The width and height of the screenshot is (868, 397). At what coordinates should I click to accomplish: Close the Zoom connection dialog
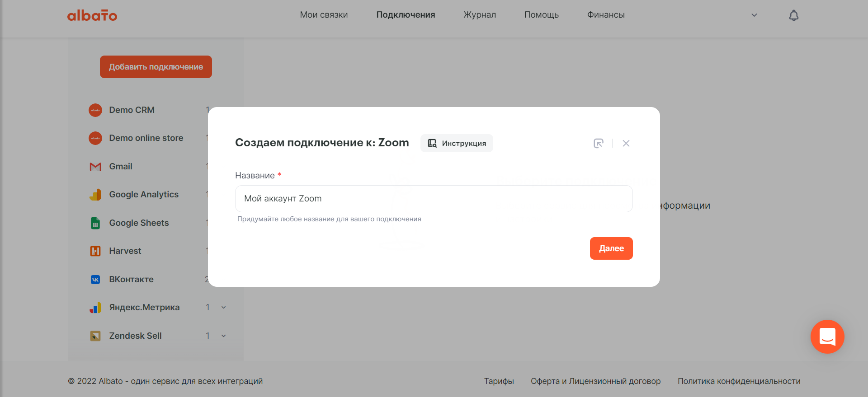coord(626,143)
